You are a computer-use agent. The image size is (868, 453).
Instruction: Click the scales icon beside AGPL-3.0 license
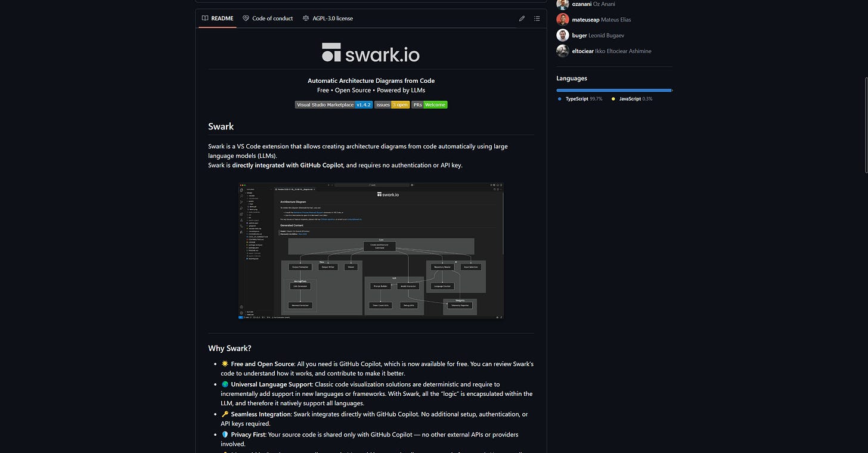coord(306,18)
